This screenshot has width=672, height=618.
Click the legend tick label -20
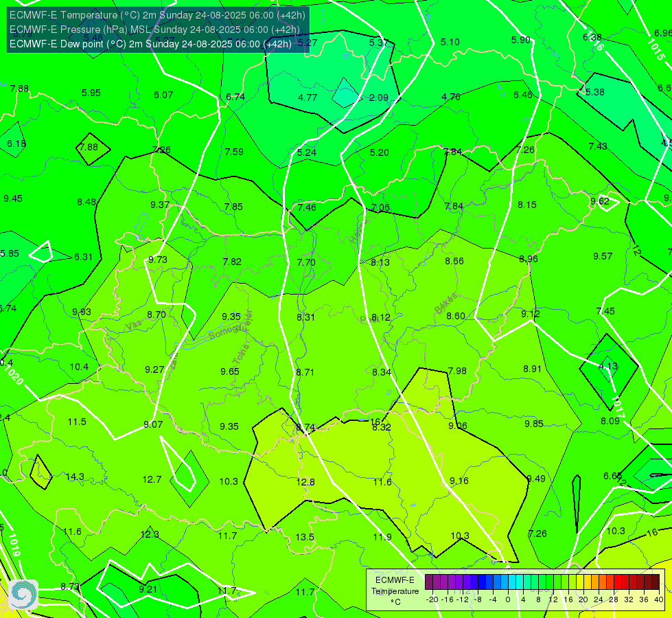pos(432,599)
